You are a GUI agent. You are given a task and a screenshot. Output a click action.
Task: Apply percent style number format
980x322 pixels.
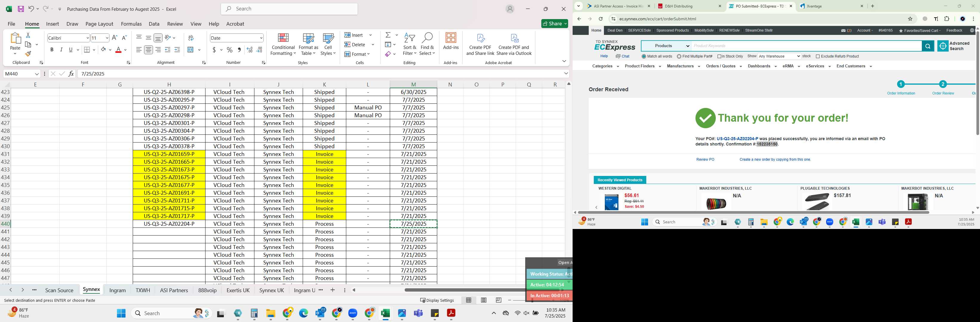(x=229, y=50)
